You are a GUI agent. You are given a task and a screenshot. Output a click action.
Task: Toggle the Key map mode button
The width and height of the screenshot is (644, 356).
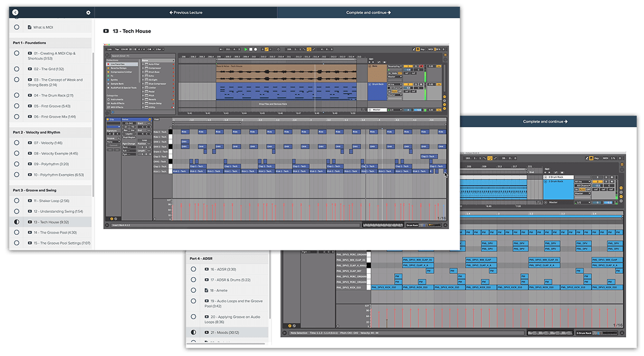422,49
